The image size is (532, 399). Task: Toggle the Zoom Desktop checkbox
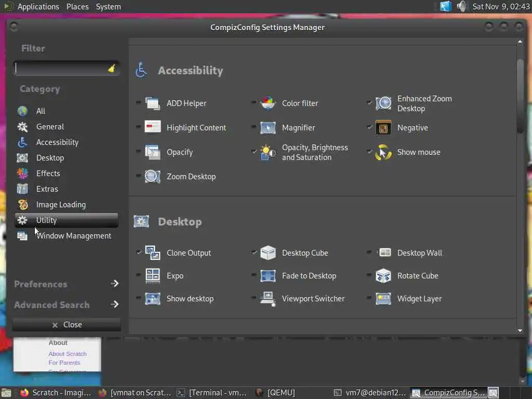point(138,176)
